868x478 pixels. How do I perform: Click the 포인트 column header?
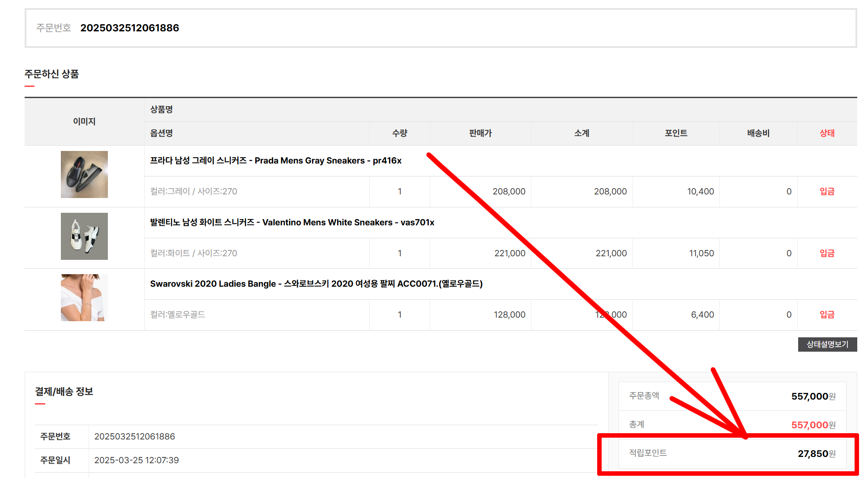coord(676,133)
